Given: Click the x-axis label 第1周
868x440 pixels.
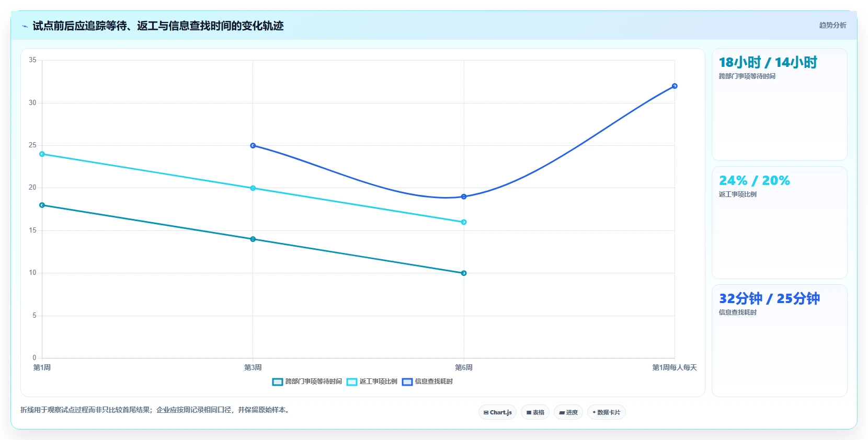Looking at the screenshot, I should pos(42,368).
